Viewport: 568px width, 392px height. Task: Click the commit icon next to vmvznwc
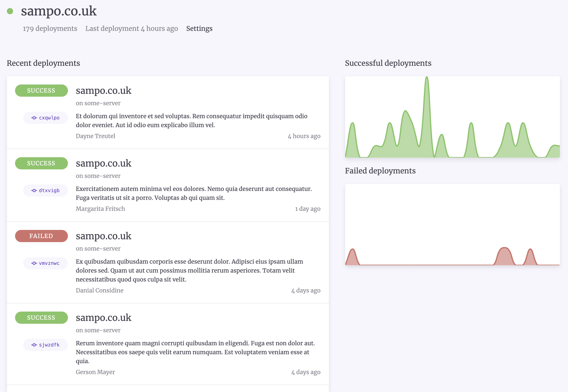pyautogui.click(x=34, y=263)
